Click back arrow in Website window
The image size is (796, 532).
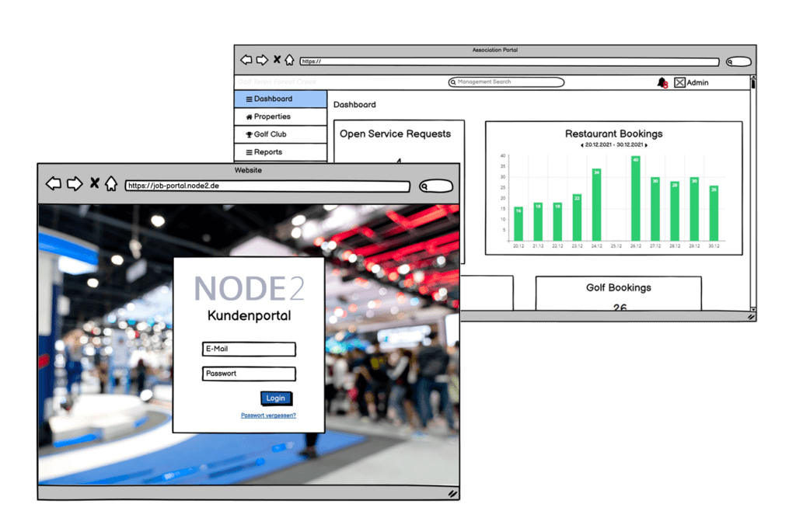54,183
